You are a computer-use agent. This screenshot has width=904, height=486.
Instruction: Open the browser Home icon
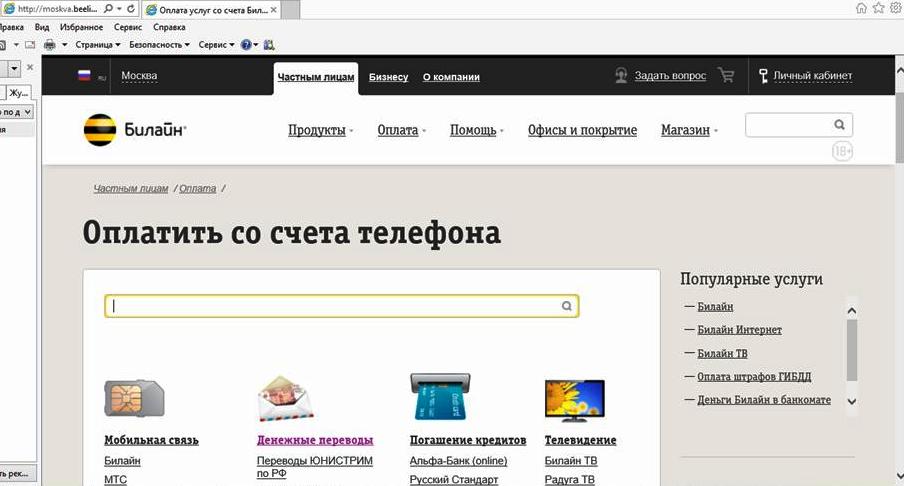pyautogui.click(x=861, y=8)
